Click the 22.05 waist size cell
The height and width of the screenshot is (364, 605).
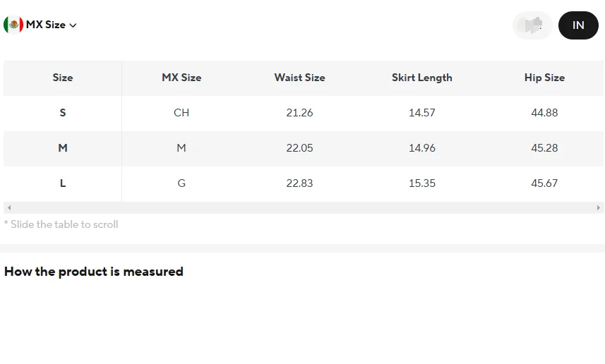[300, 148]
